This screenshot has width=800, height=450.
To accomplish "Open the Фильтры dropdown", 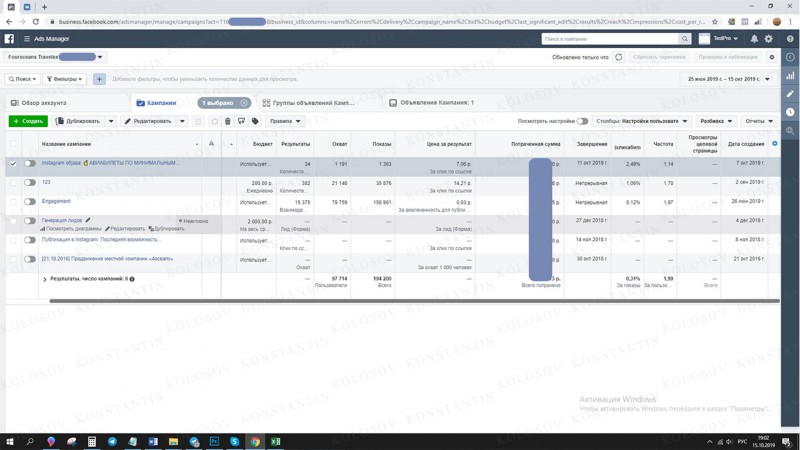I will (65, 79).
